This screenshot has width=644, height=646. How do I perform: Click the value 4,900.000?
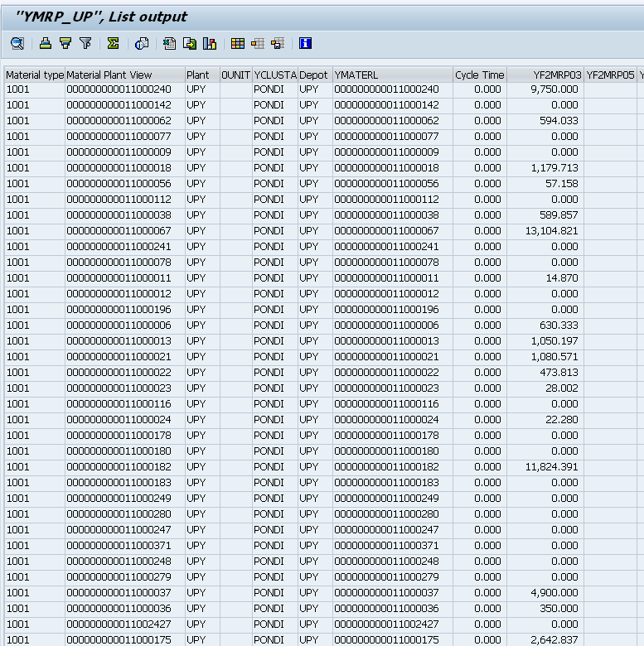coord(554,593)
